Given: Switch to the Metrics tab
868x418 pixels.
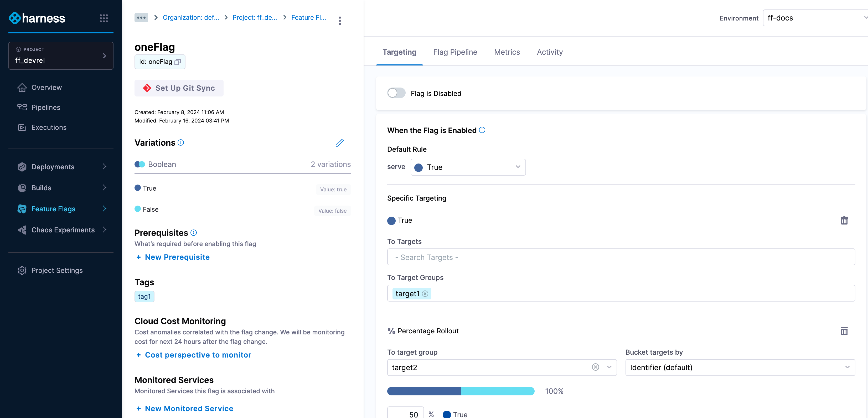Looking at the screenshot, I should [507, 52].
